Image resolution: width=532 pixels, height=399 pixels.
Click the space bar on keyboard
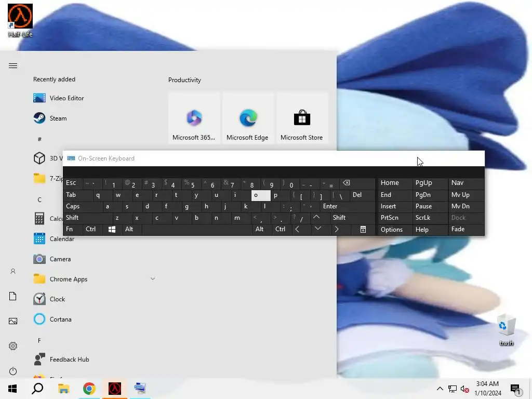coord(197,229)
